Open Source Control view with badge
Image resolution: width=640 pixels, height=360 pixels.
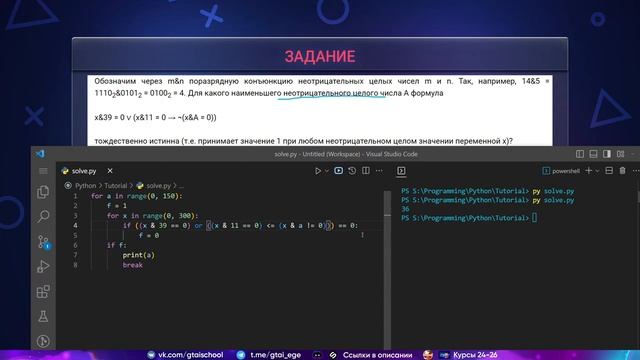point(43,242)
